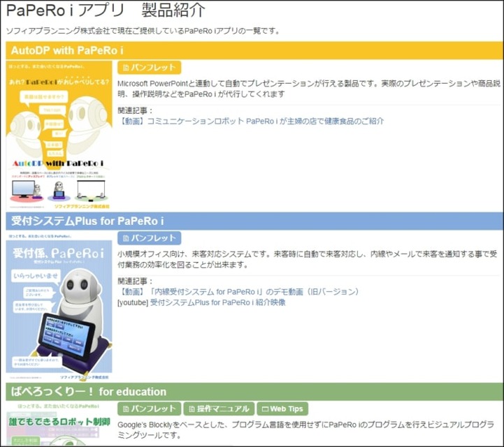Open the 操作マニュアル button
504x447 pixels.
(x=219, y=409)
